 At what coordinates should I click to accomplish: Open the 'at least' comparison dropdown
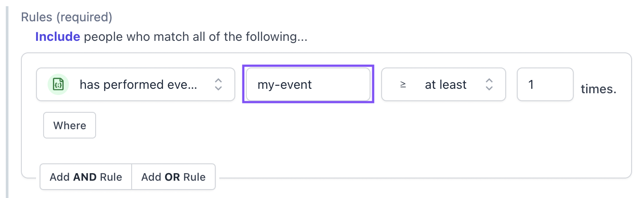click(x=443, y=84)
